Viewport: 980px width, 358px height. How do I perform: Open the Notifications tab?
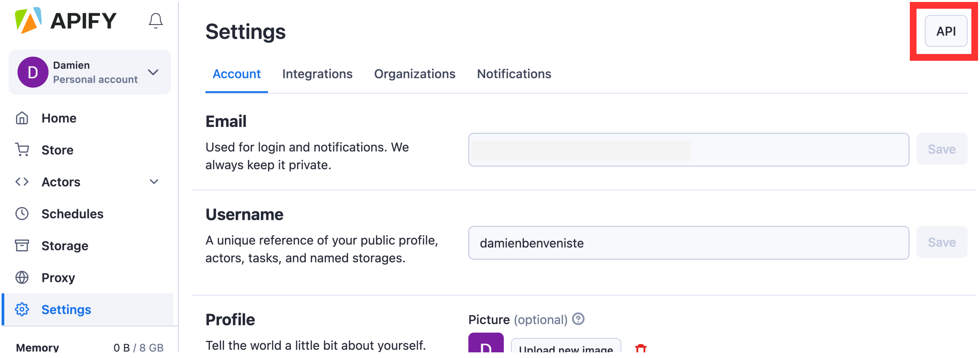coord(514,74)
